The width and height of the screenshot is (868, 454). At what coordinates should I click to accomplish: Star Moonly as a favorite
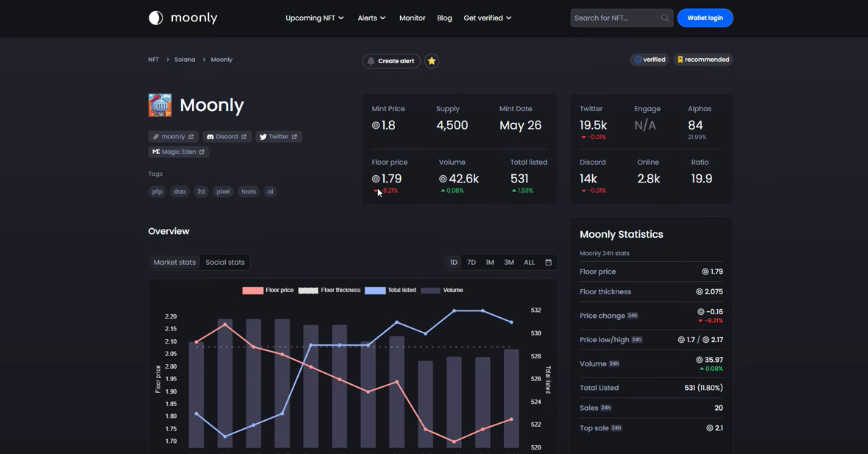coord(432,61)
